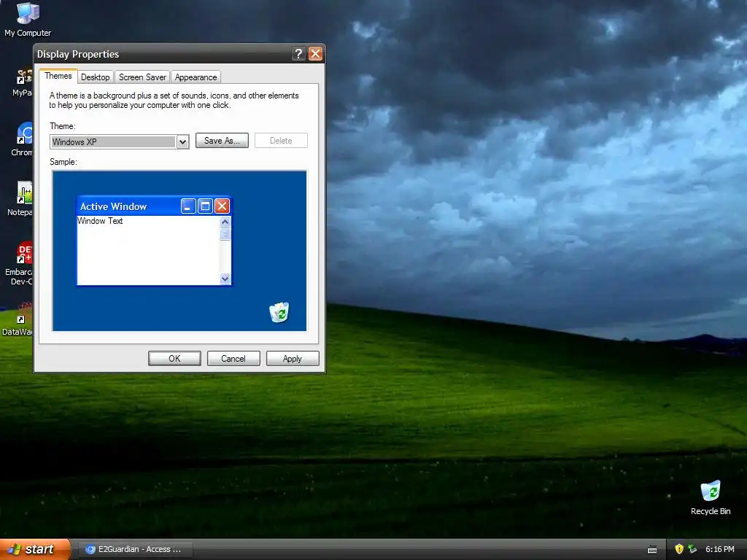Viewport: 747px width, 560px height.
Task: Click the 'Sample:' label
Action: click(x=63, y=162)
